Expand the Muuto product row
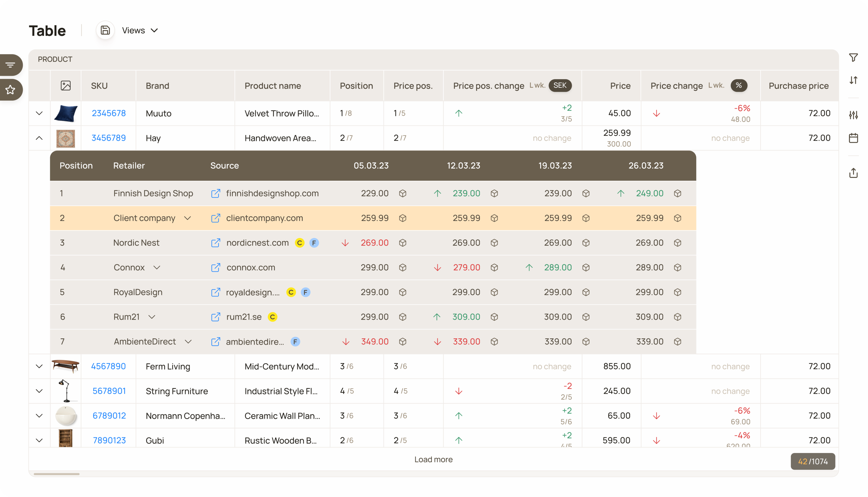This screenshot has height=497, width=868. click(x=39, y=113)
